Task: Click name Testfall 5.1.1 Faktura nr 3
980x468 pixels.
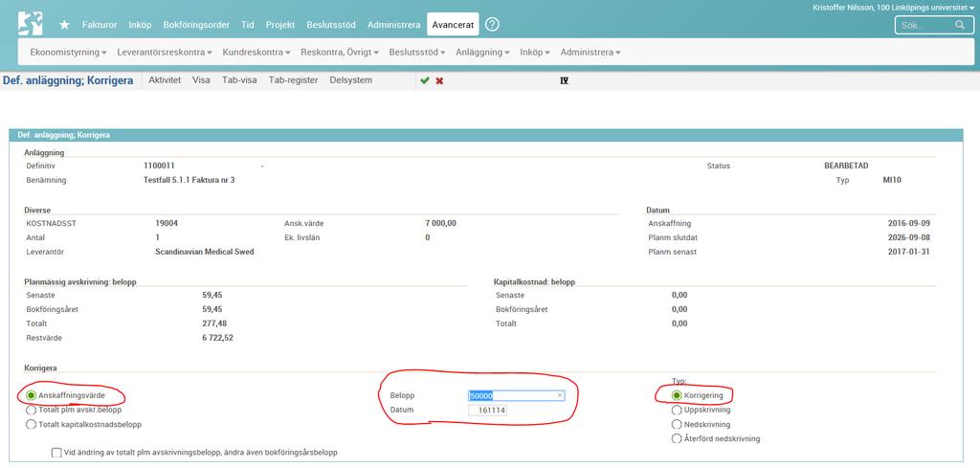Action: pyautogui.click(x=189, y=180)
